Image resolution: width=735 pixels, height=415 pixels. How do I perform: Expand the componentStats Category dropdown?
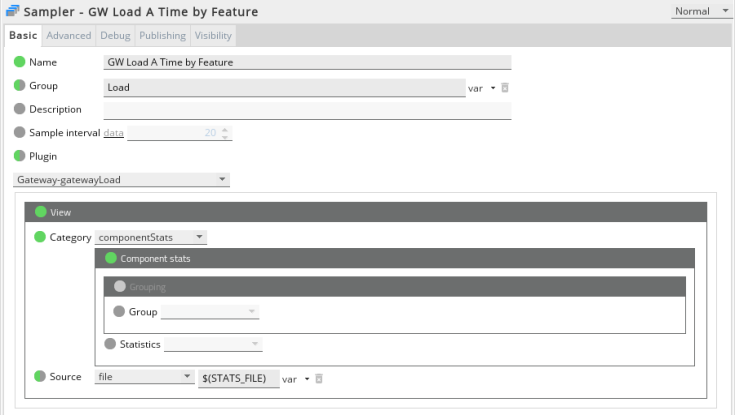click(x=151, y=237)
